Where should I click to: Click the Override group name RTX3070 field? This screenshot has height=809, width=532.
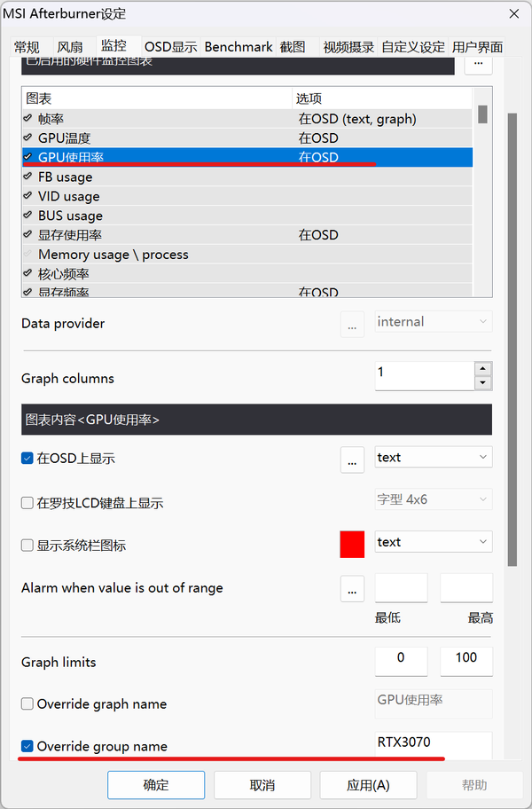tap(433, 743)
